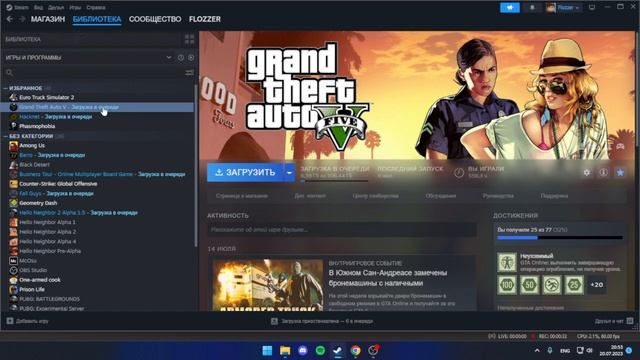Open Обсуждения link
This screenshot has height=360, width=640.
coord(441,196)
